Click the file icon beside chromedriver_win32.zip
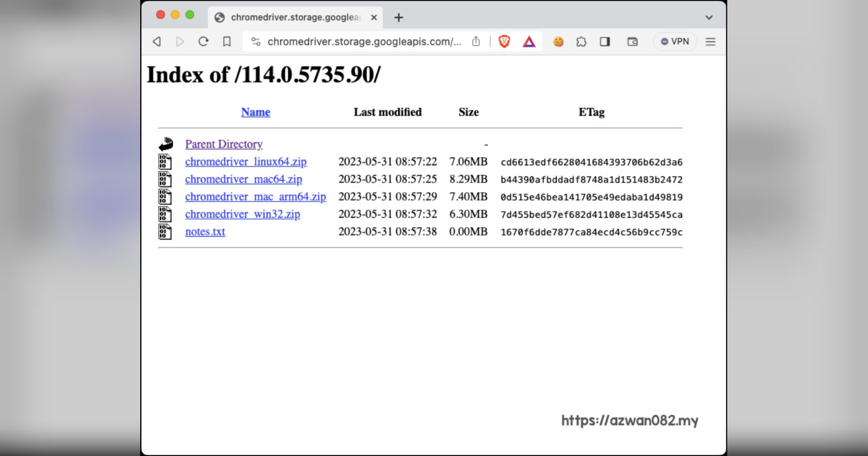This screenshot has height=456, width=868. tap(165, 214)
